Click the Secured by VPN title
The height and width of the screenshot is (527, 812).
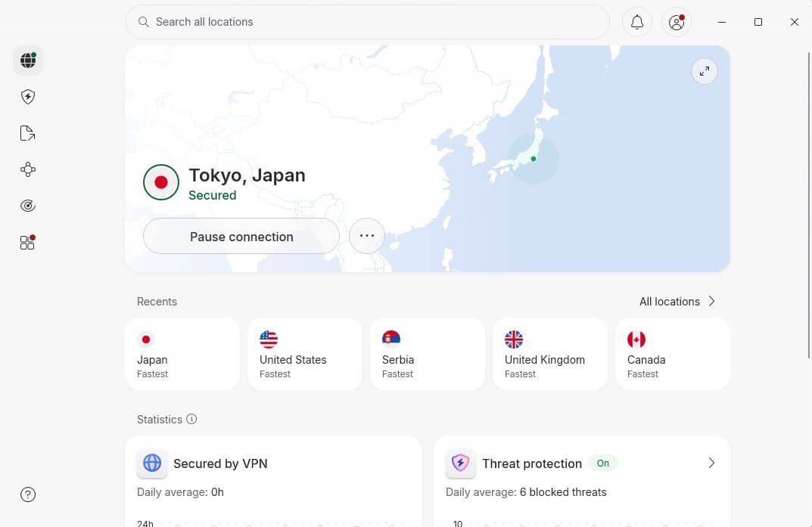[x=221, y=463]
